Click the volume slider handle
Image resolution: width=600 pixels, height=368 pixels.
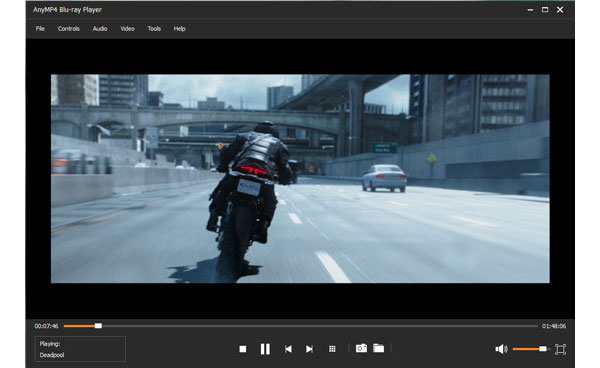[x=543, y=349]
